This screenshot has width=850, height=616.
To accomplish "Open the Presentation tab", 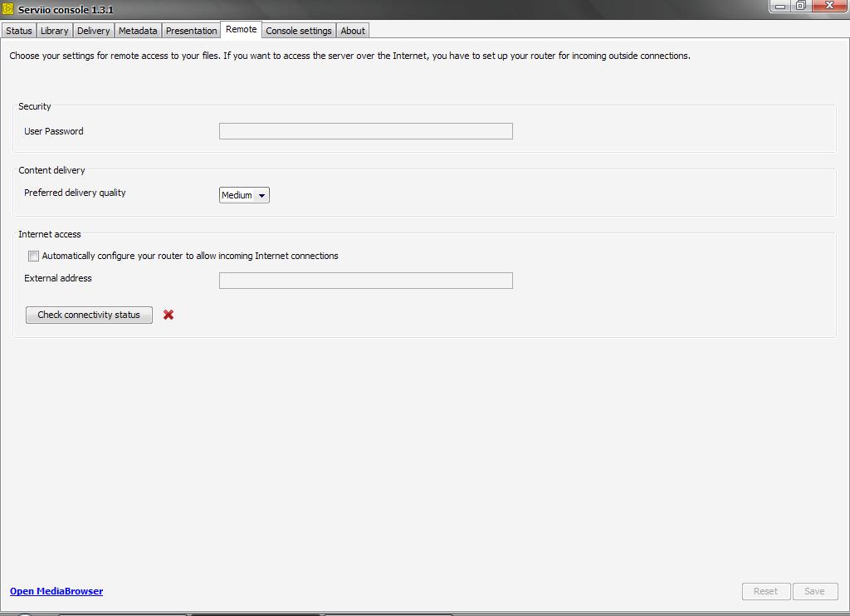I will 191,31.
